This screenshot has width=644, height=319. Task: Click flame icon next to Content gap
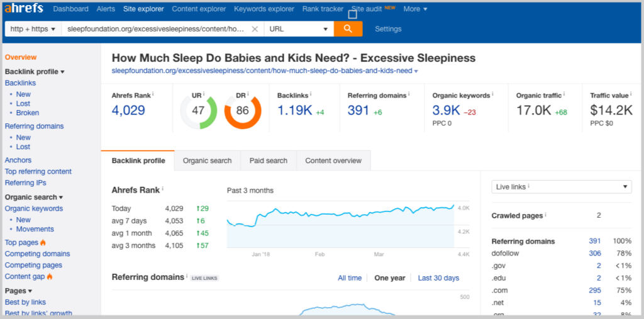pos(50,277)
